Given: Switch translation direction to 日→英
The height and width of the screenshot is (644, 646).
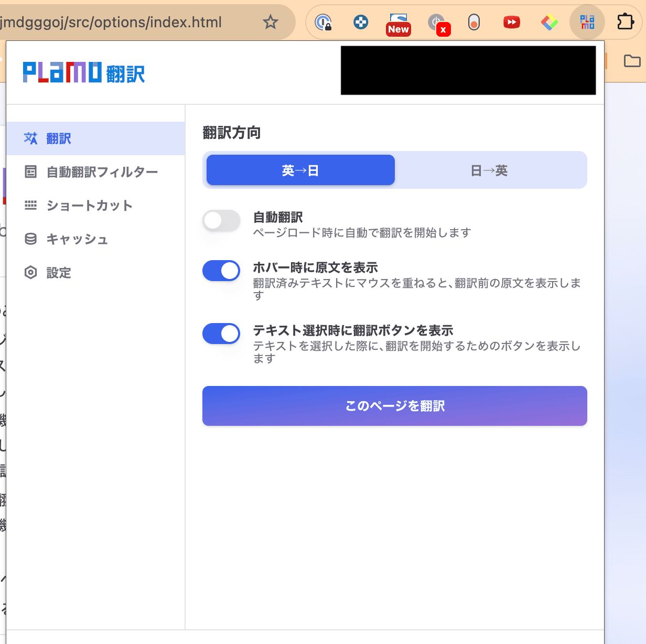Looking at the screenshot, I should coord(489,170).
